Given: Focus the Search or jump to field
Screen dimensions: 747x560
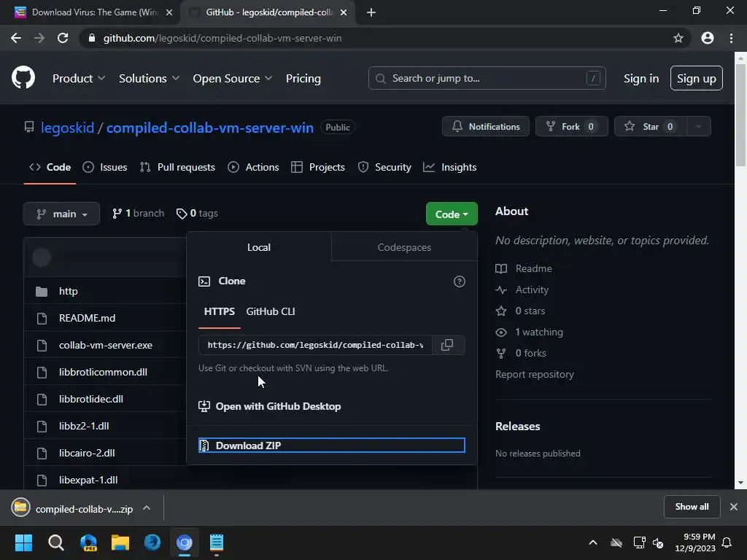Looking at the screenshot, I should [x=487, y=78].
